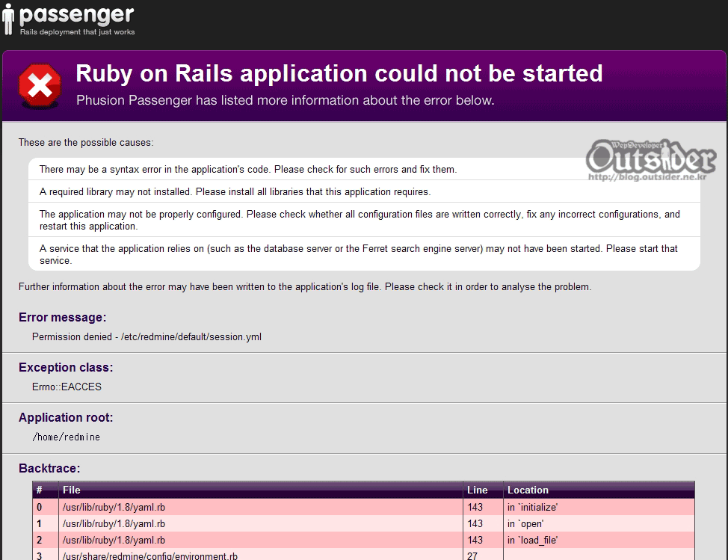Select the 'application may not be properly configured' row
This screenshot has height=560, width=728.
pyautogui.click(x=364, y=220)
